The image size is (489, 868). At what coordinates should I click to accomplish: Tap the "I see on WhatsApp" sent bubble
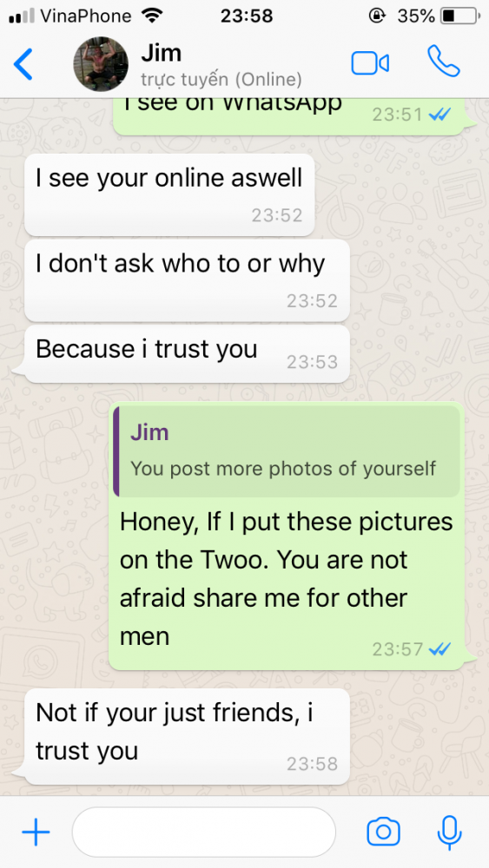click(x=288, y=115)
